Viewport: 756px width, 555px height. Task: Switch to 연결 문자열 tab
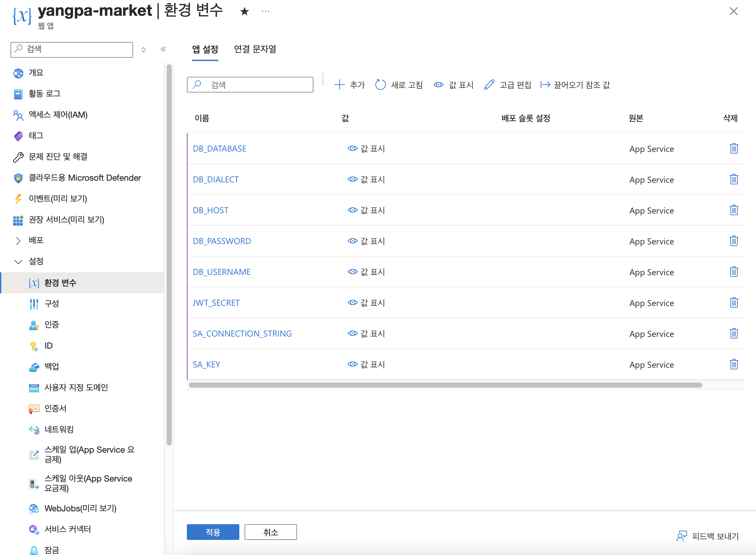tap(255, 50)
